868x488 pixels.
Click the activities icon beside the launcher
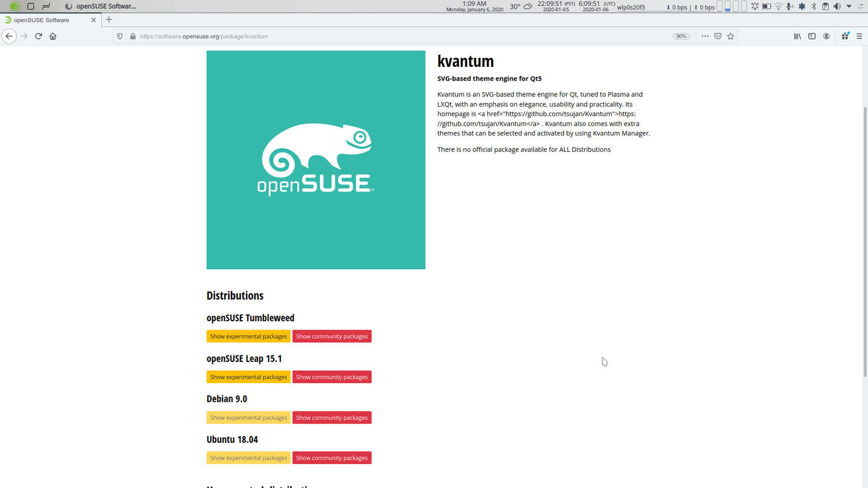pyautogui.click(x=46, y=6)
